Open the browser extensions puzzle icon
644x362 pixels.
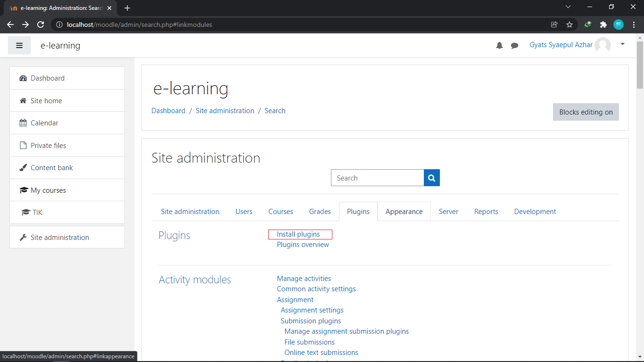[x=603, y=25]
